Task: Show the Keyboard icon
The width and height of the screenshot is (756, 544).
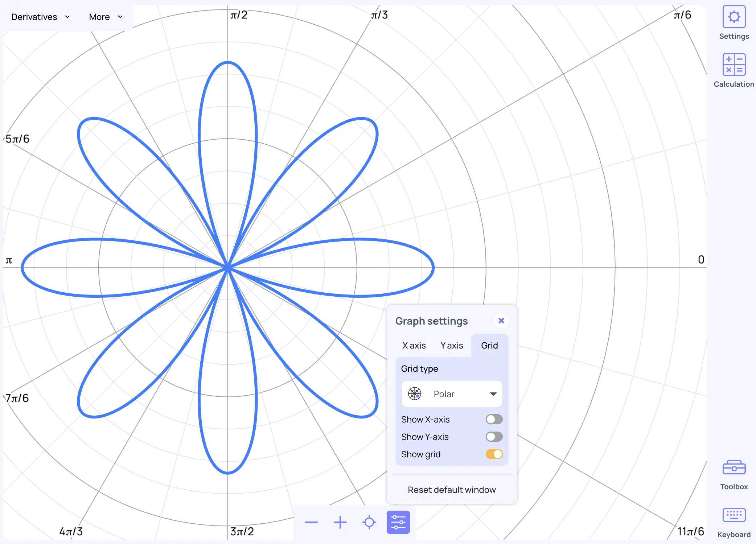Action: [734, 515]
